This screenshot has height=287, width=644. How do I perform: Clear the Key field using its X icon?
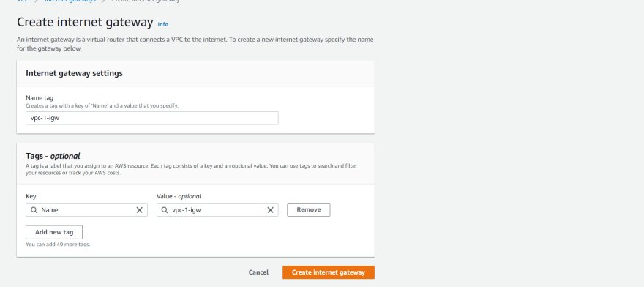click(x=139, y=209)
